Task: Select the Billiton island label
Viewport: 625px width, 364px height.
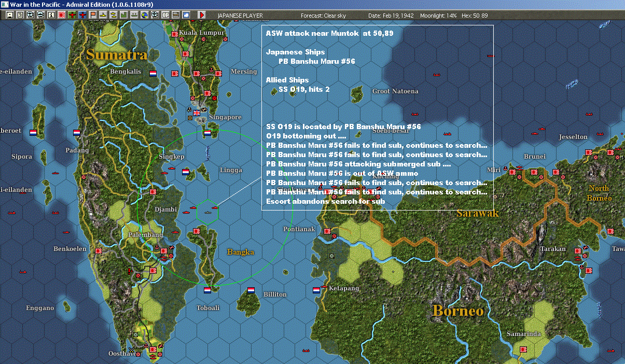Action: pos(274,294)
